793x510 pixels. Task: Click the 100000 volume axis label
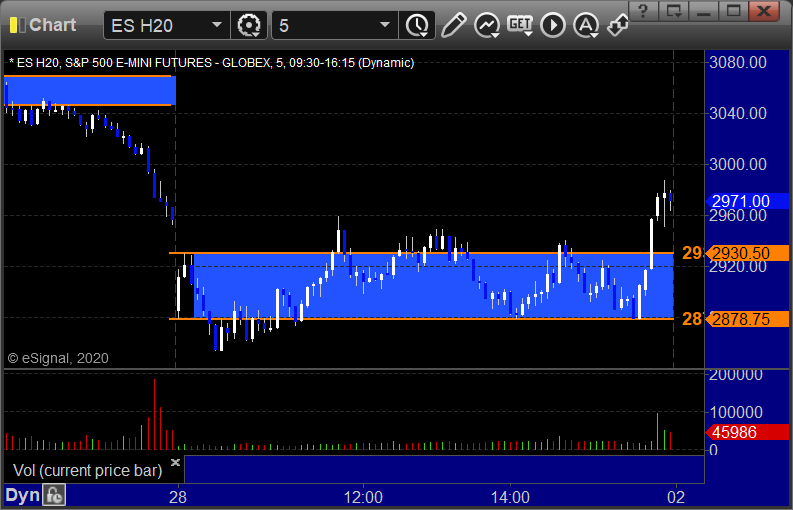(x=736, y=412)
